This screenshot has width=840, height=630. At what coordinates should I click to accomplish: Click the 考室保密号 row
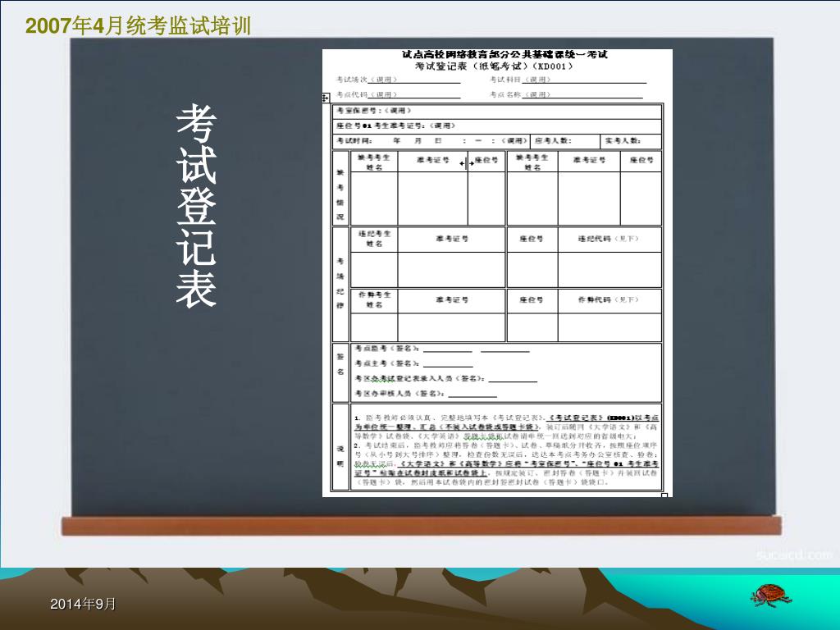(497, 111)
